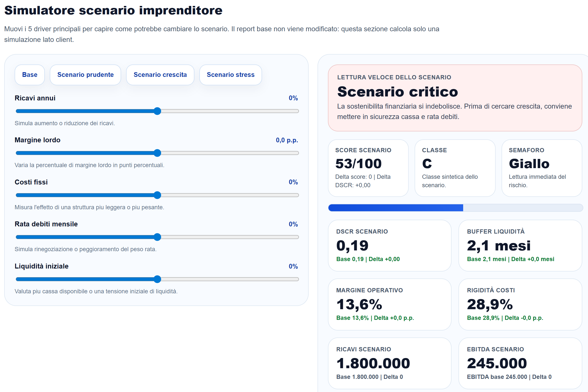Apply the Scenario stress preset
Image resolution: width=588 pixels, height=392 pixels.
point(230,75)
